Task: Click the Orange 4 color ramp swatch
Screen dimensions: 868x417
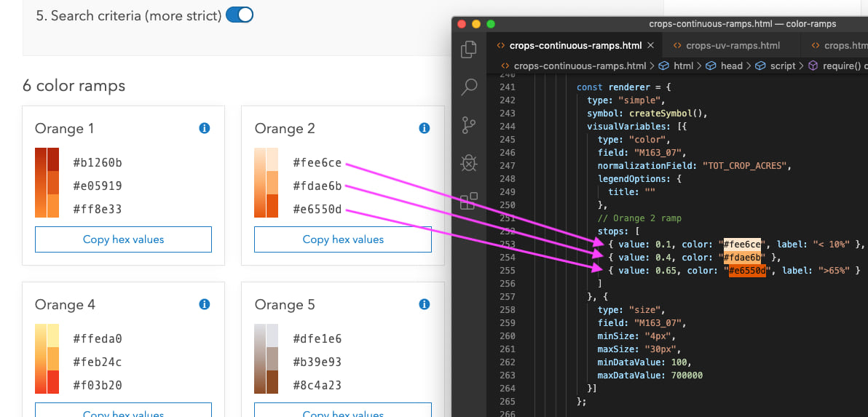Action: pyautogui.click(x=47, y=358)
